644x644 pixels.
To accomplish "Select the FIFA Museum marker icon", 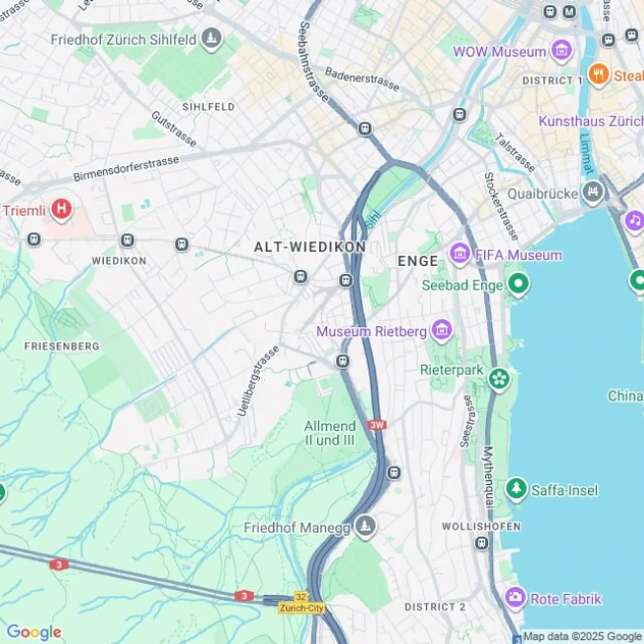I will (x=460, y=254).
